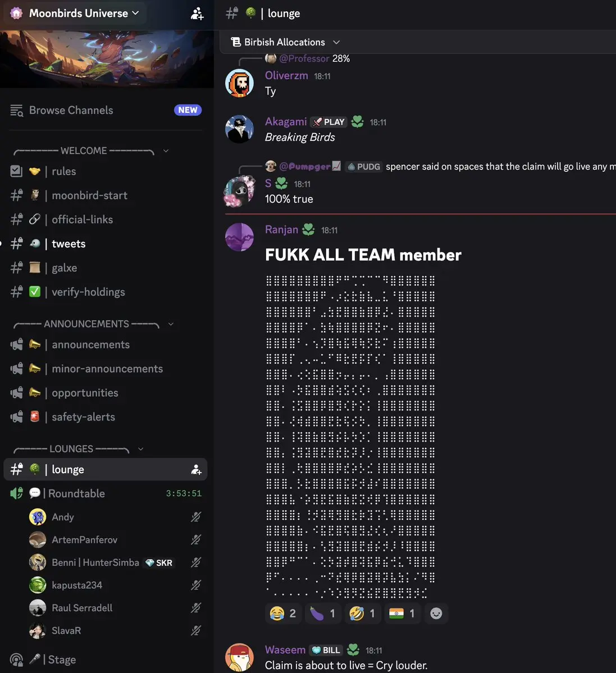Expand the Birbish Allocations pinned dropdown

click(x=285, y=42)
